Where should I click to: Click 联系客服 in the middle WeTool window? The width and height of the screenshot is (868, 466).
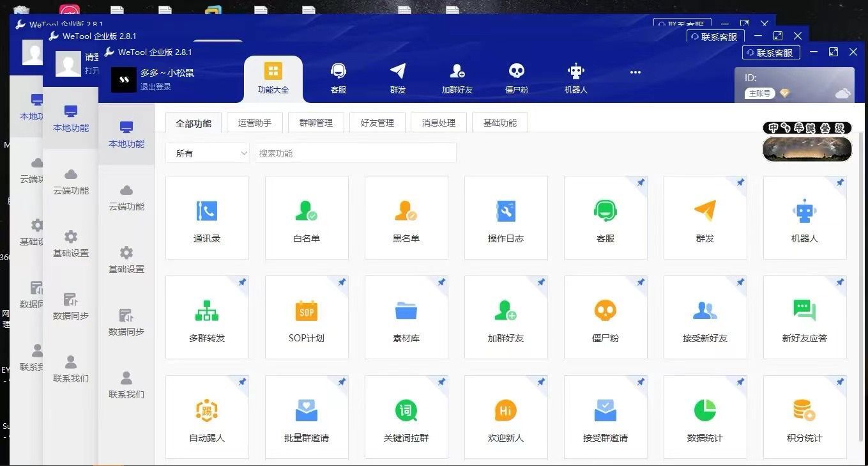(715, 36)
